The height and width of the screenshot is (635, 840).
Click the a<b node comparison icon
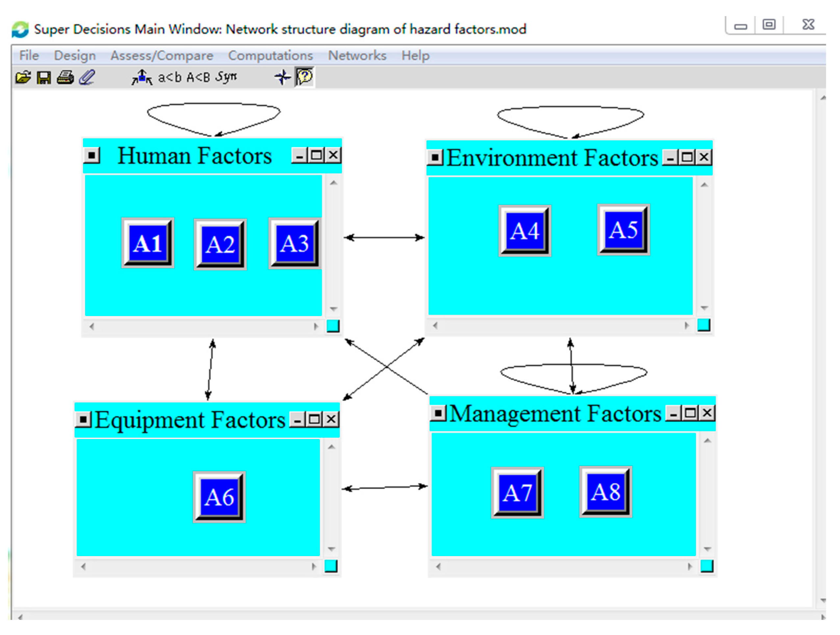(170, 77)
